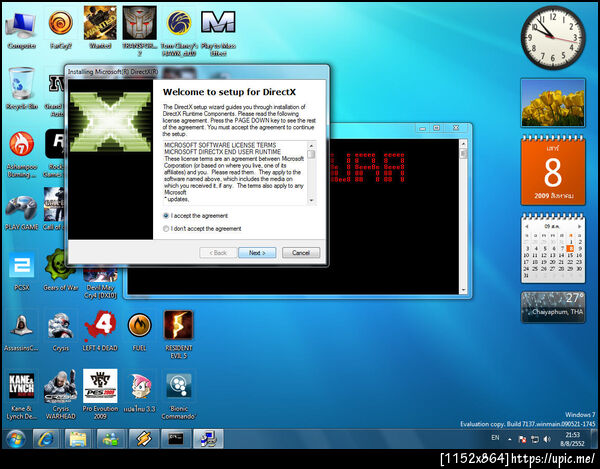Image resolution: width=600 pixels, height=469 pixels.
Task: Click the tulip slideshow gadget
Action: [553, 103]
